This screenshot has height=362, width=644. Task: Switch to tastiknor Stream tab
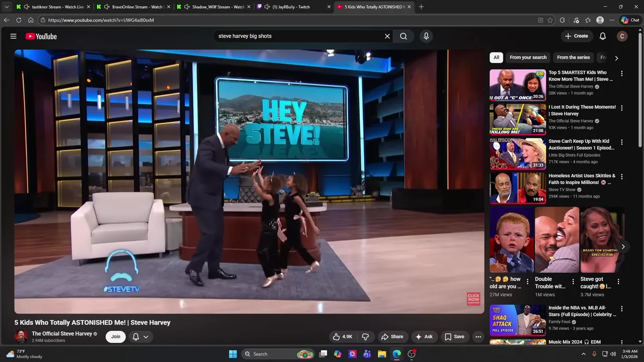coord(53,7)
